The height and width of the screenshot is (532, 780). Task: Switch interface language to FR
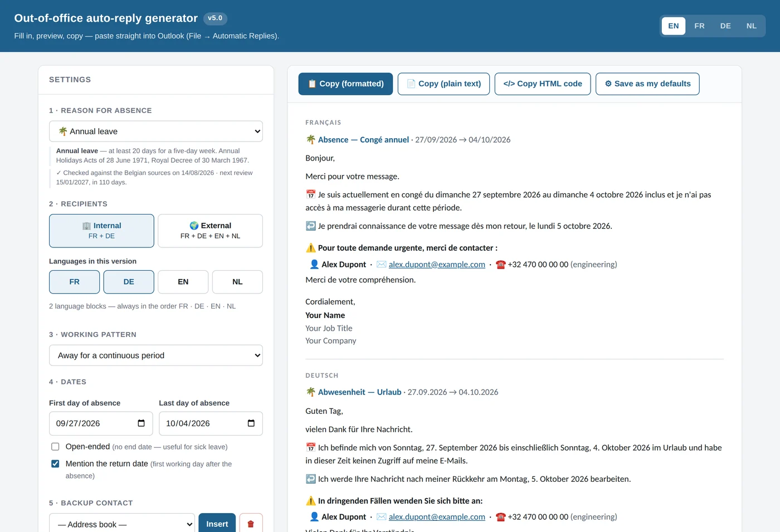click(x=699, y=26)
